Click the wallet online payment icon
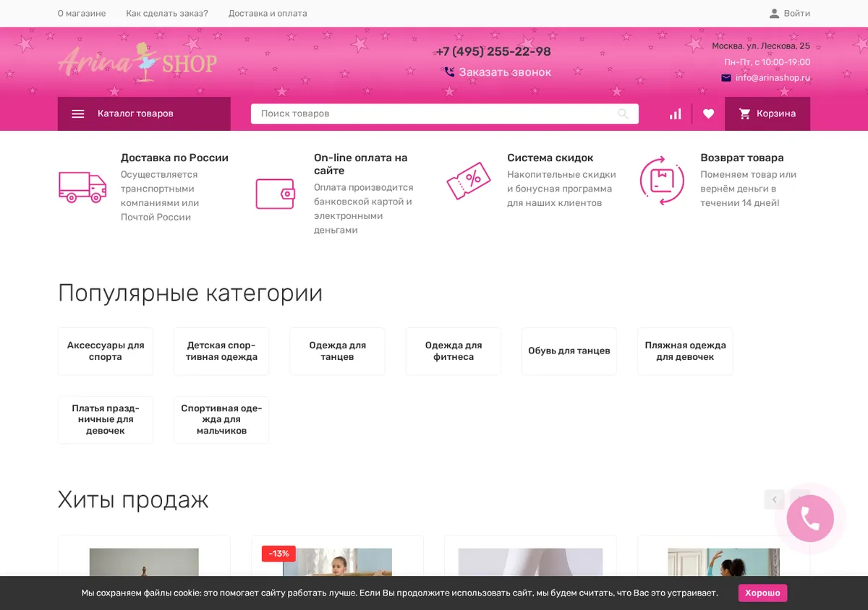This screenshot has height=610, width=868. 275,194
